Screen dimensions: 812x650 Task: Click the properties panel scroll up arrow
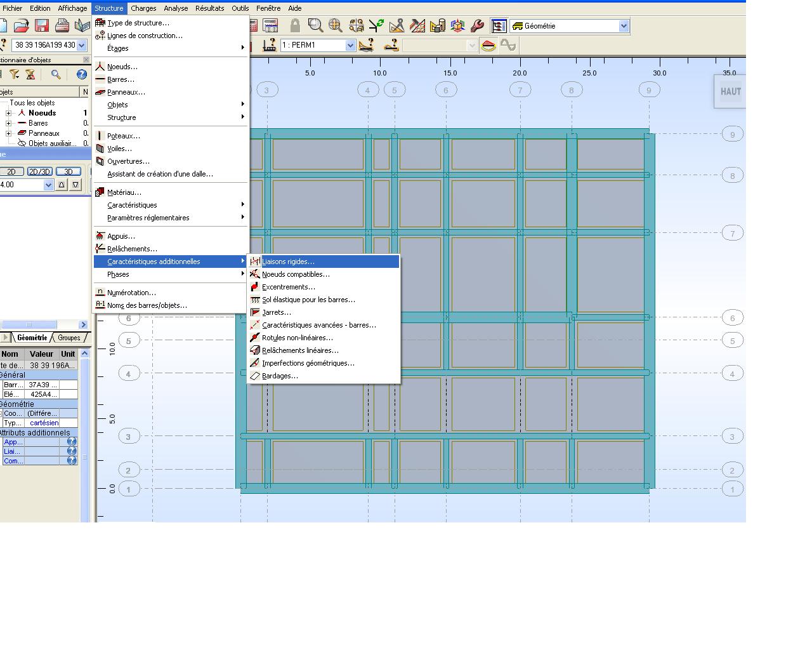84,354
